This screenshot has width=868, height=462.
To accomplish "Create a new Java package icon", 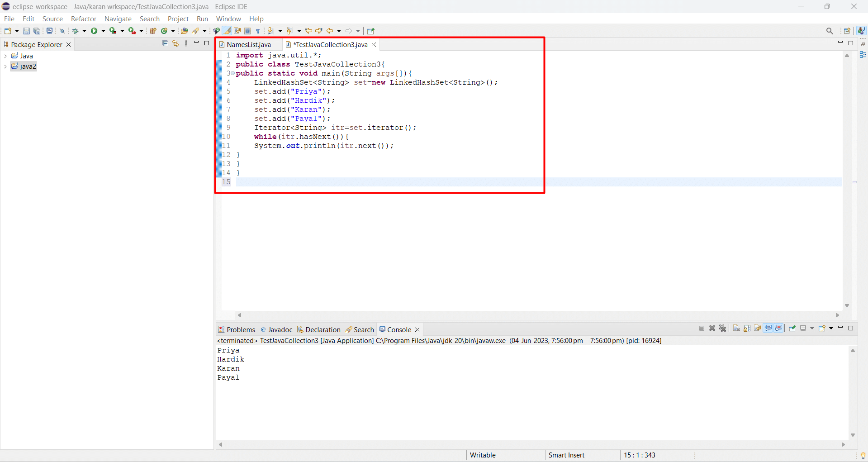I will 153,31.
